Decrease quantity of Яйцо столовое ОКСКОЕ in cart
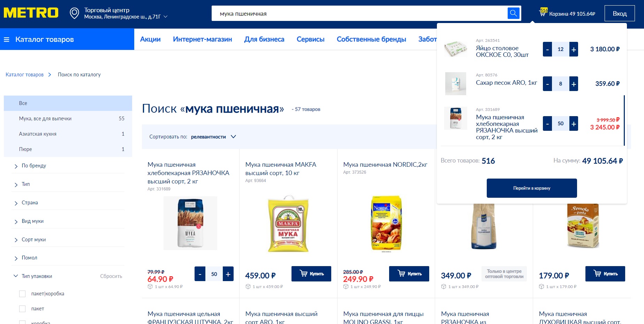The image size is (644, 324). 547,49
